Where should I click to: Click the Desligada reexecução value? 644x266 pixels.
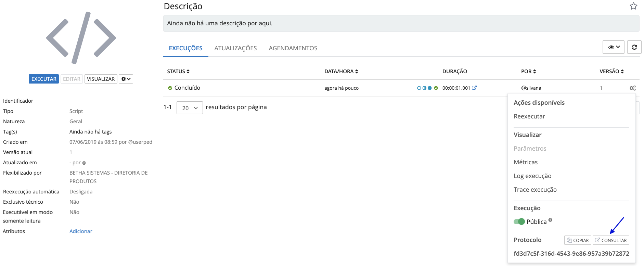pyautogui.click(x=81, y=192)
